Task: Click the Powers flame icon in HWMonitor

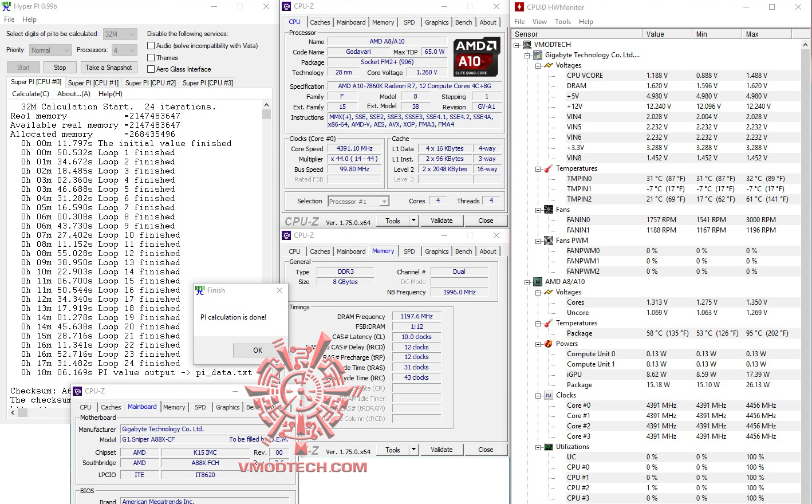Action: tap(548, 344)
